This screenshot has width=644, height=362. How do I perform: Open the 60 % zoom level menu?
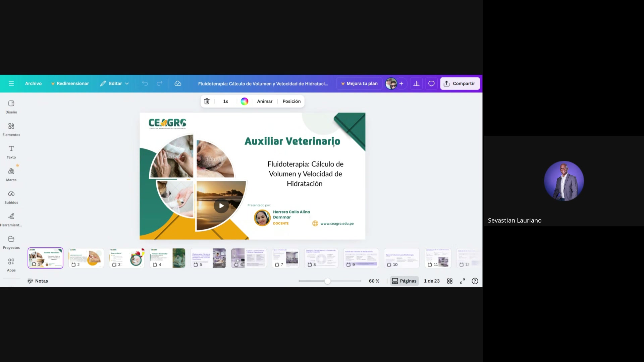374,281
